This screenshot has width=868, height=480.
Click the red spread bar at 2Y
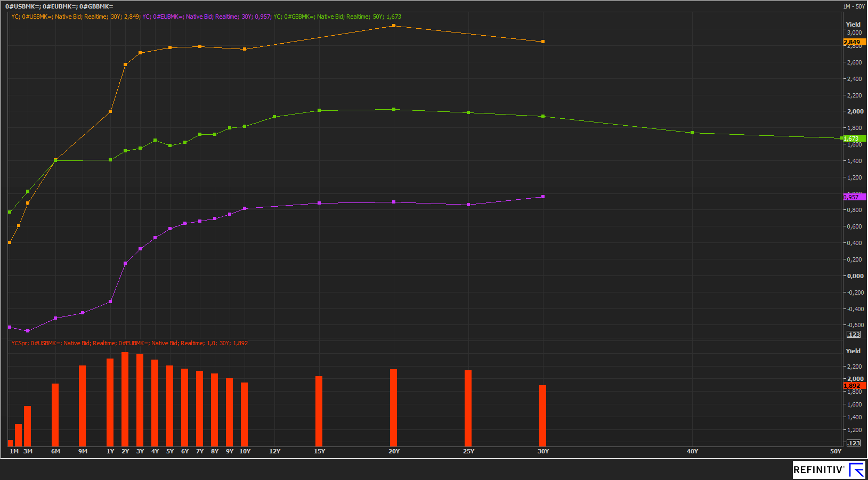pyautogui.click(x=125, y=399)
